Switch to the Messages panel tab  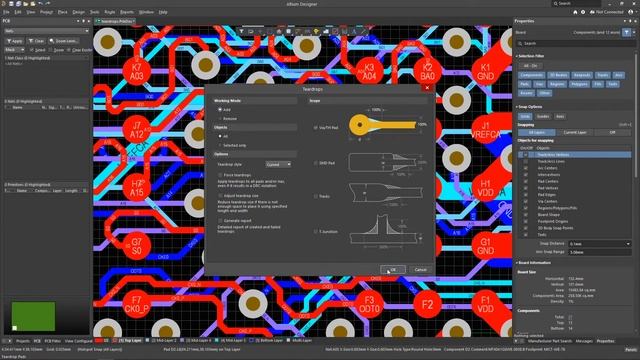(x=584, y=341)
